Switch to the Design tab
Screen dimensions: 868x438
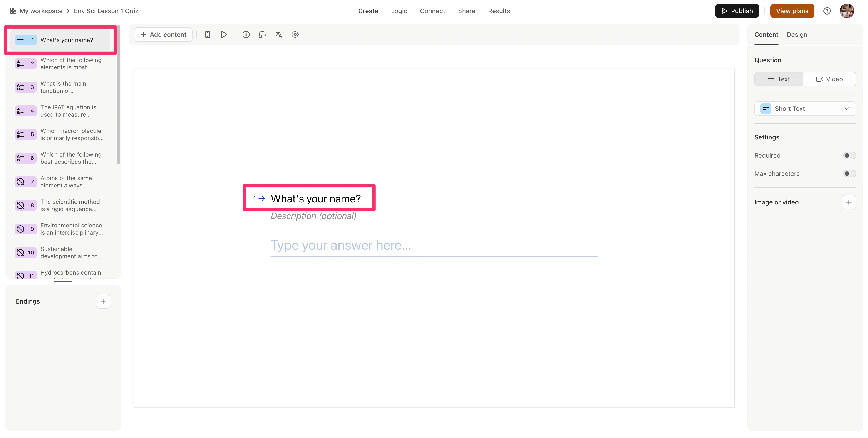point(796,34)
